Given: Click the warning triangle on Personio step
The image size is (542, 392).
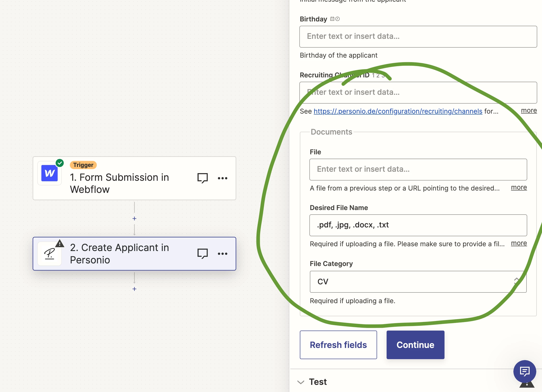Looking at the screenshot, I should (60, 243).
